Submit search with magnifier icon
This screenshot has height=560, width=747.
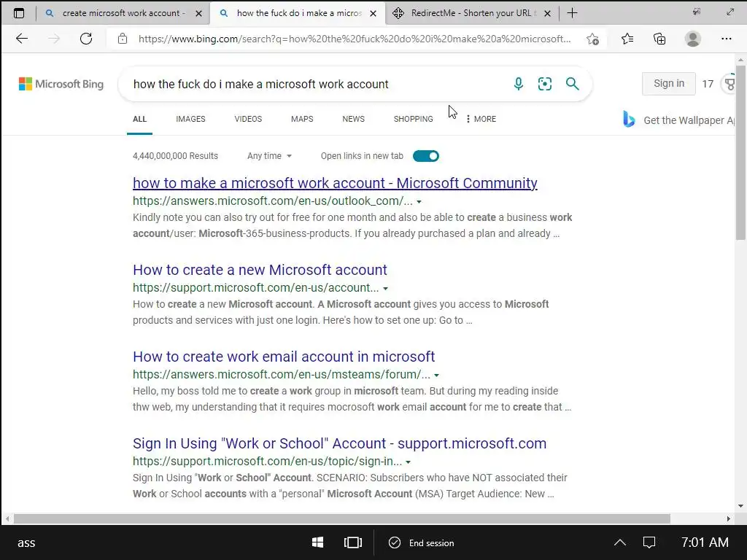[x=572, y=84]
